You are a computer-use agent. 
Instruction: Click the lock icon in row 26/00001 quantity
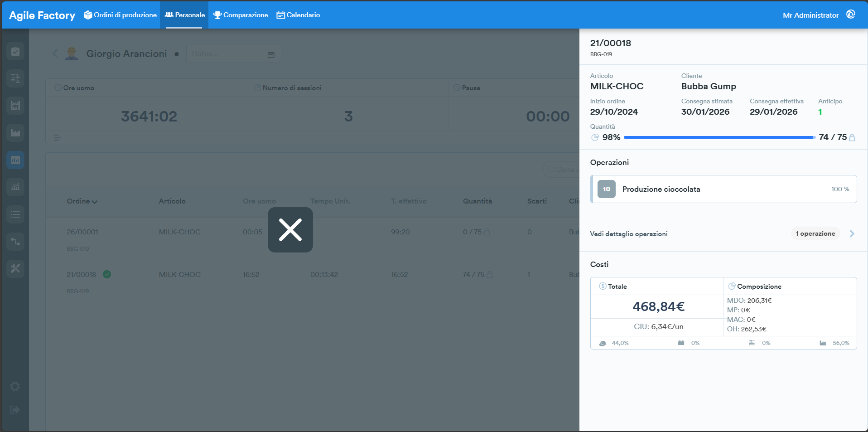(487, 232)
